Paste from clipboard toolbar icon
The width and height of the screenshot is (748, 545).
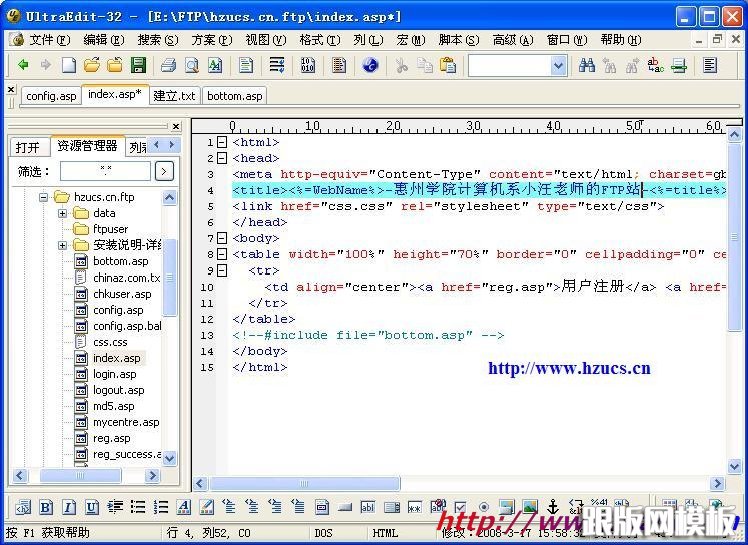click(447, 65)
